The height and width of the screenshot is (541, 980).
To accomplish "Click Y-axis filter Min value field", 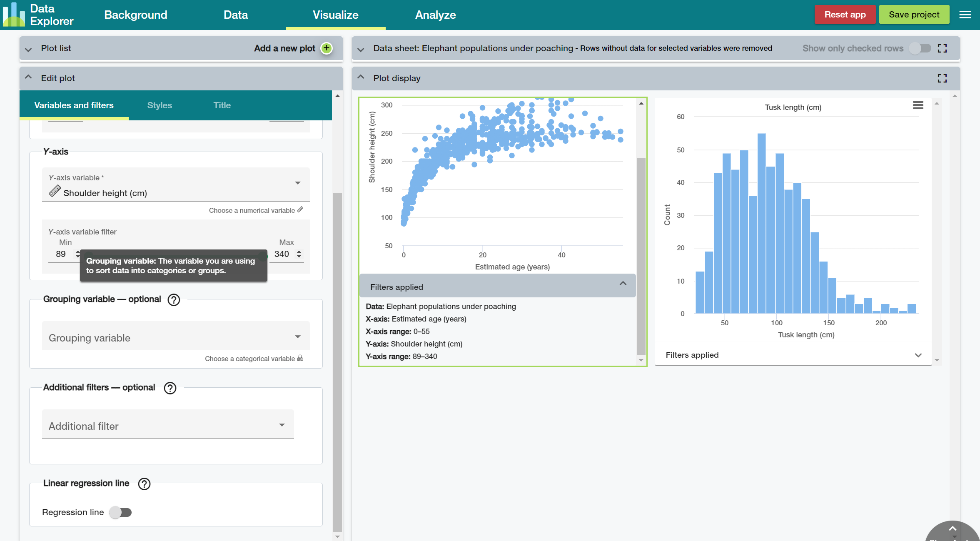I will coord(62,254).
